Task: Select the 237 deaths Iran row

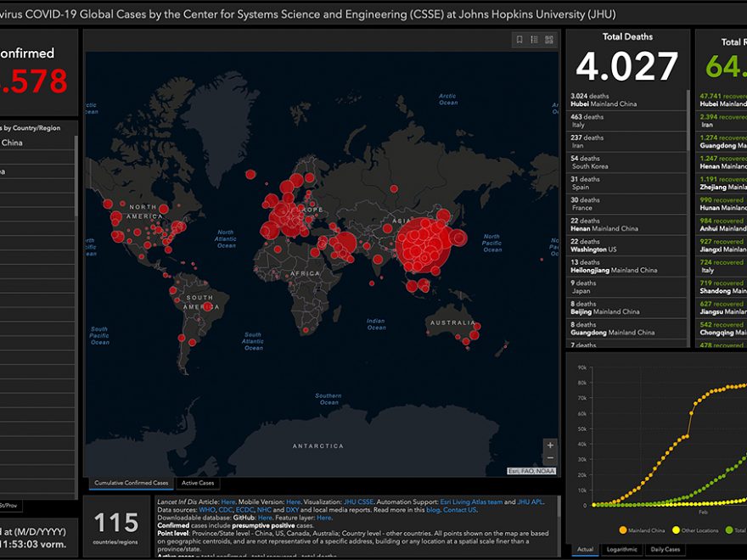Action: [x=626, y=142]
